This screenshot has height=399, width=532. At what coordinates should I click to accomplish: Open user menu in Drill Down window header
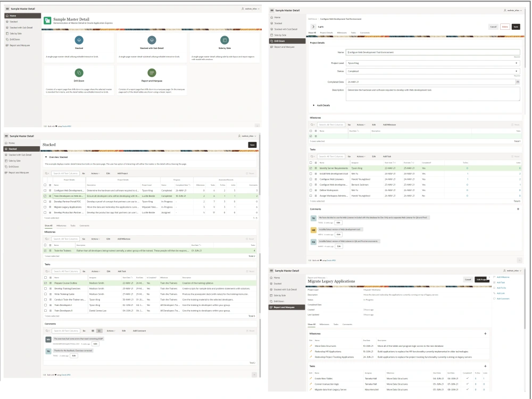coord(513,11)
